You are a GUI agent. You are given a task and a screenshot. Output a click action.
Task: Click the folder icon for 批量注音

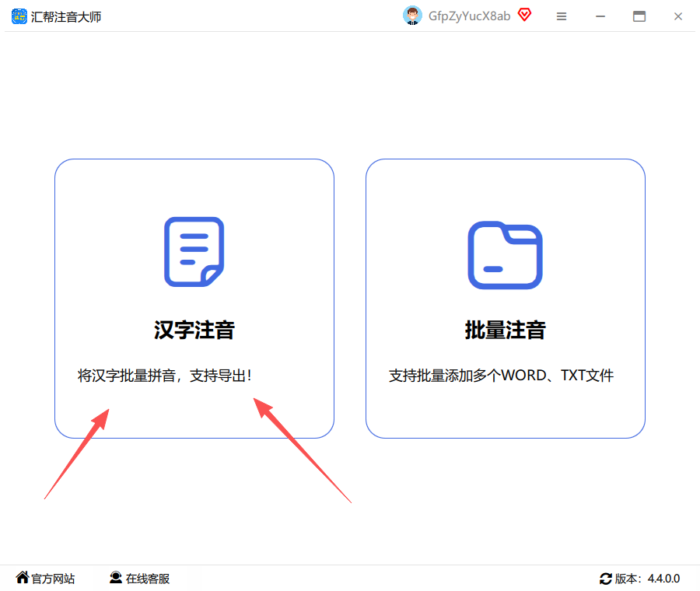point(505,255)
